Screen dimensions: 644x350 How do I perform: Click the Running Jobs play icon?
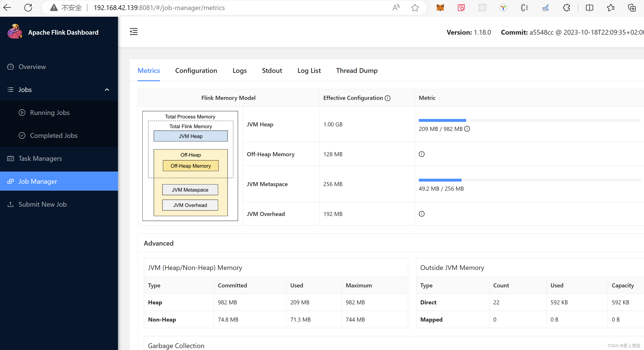tap(22, 113)
